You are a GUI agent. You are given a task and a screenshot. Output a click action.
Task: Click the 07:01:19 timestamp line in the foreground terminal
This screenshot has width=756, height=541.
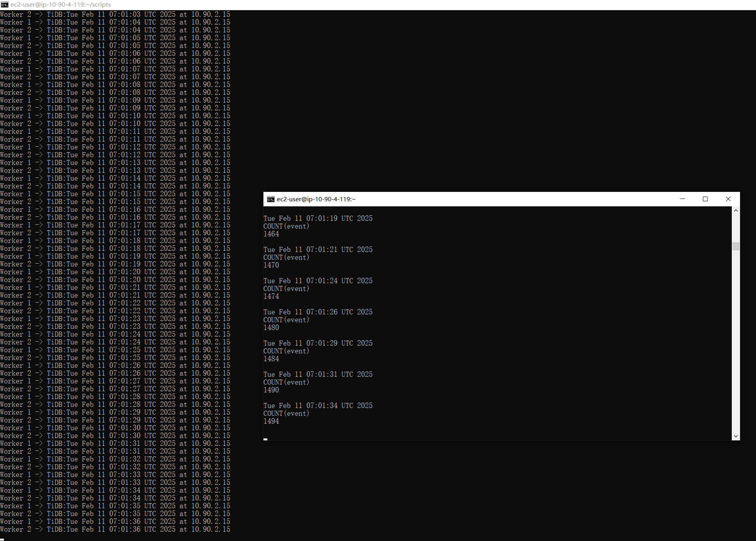(318, 218)
